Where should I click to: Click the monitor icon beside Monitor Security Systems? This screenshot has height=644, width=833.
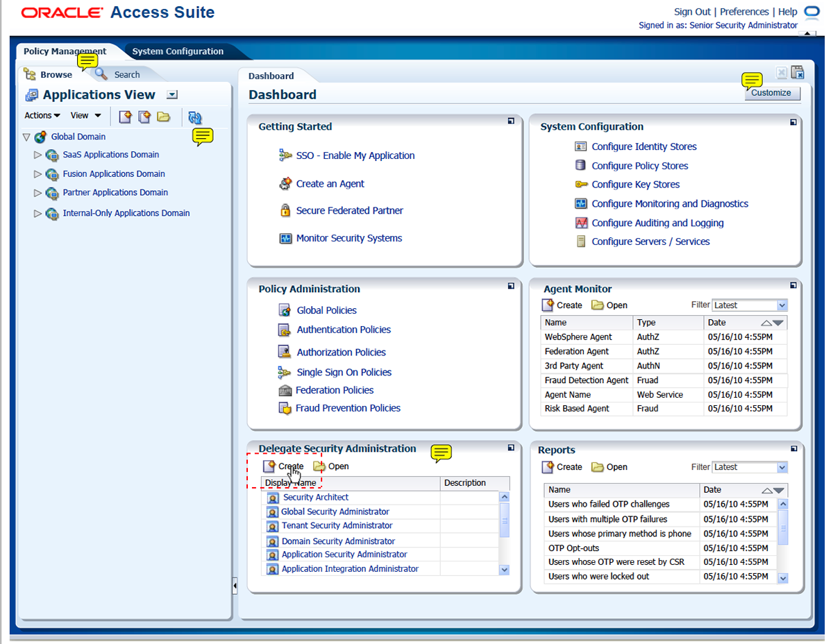tap(285, 238)
